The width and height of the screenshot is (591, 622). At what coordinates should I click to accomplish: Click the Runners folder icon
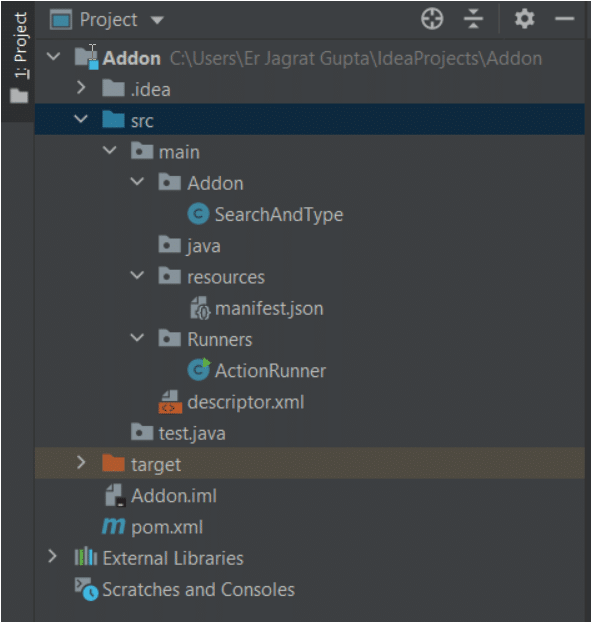tap(170, 338)
